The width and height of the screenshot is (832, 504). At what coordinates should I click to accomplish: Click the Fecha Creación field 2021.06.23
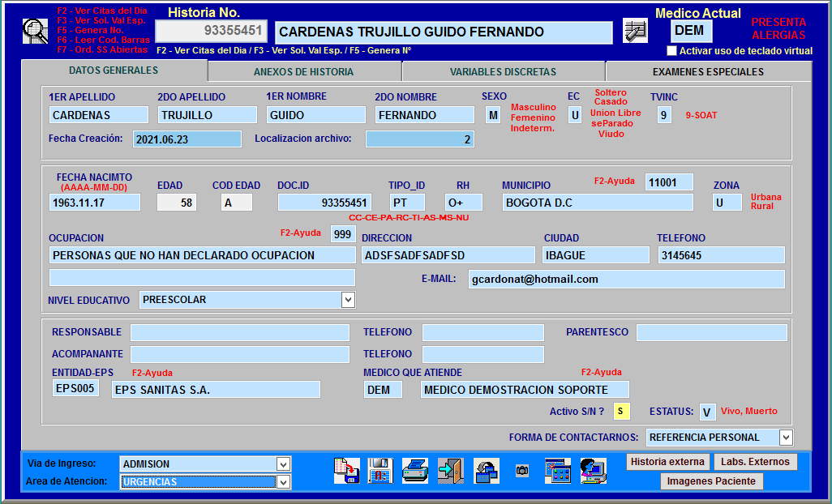[187, 139]
